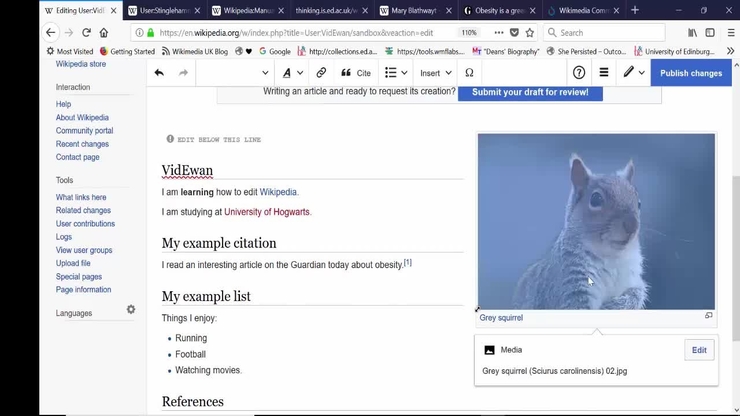This screenshot has width=740, height=416.
Task: Switch editor mode with pencil icon
Action: tap(633, 72)
